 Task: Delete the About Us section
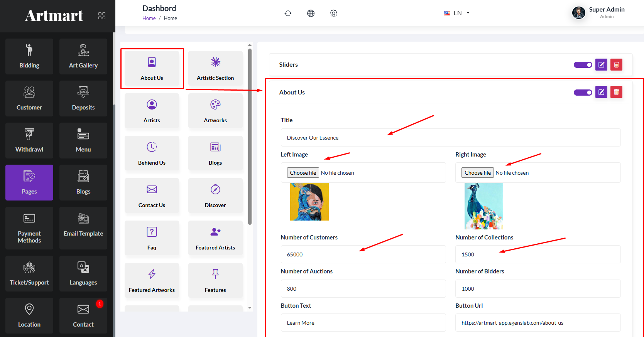[x=616, y=92]
